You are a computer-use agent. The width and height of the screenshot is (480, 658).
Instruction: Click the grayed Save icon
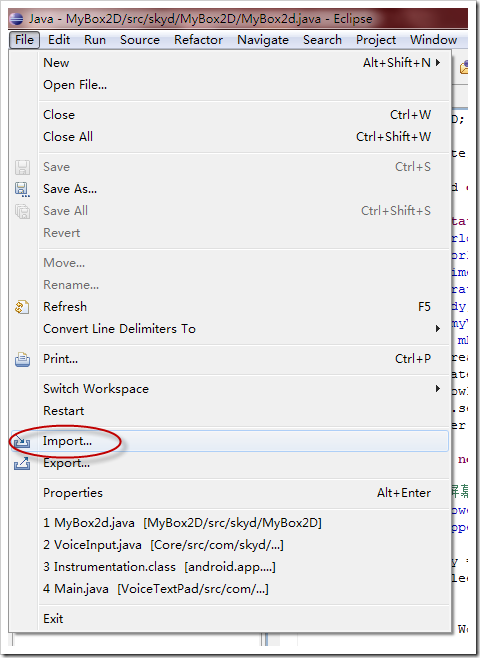(22, 167)
